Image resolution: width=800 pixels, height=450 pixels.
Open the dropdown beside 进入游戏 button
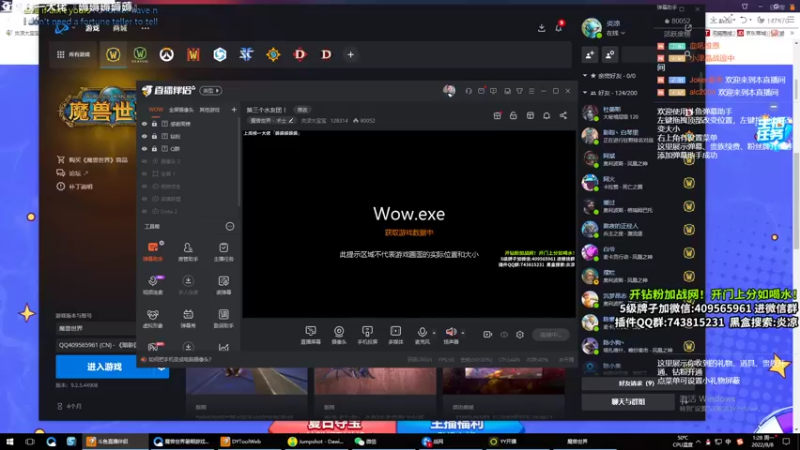(x=161, y=367)
